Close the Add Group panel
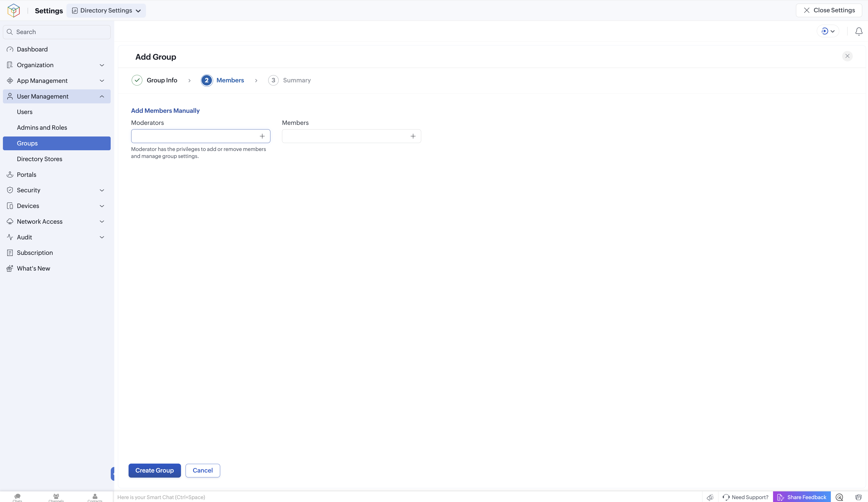 847,56
